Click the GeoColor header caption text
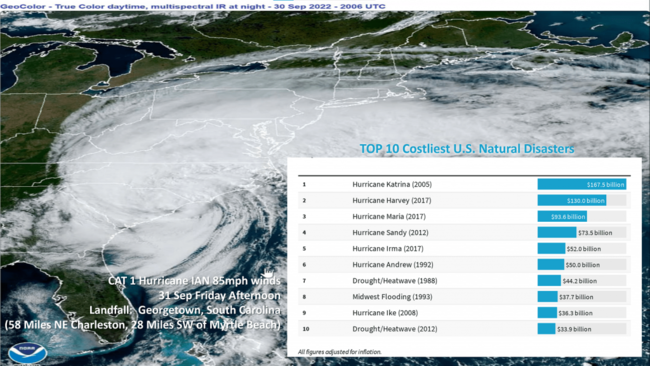This screenshot has height=366, width=650. tap(193, 6)
